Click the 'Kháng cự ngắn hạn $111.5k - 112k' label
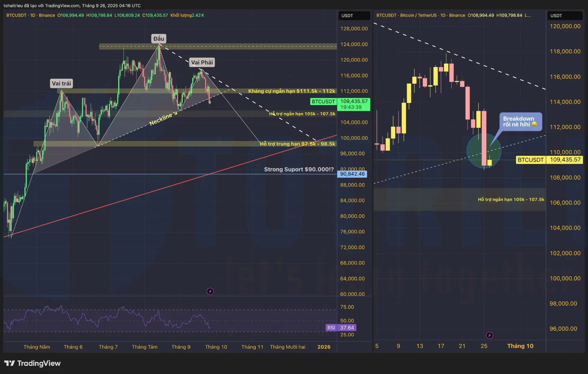 (292, 91)
